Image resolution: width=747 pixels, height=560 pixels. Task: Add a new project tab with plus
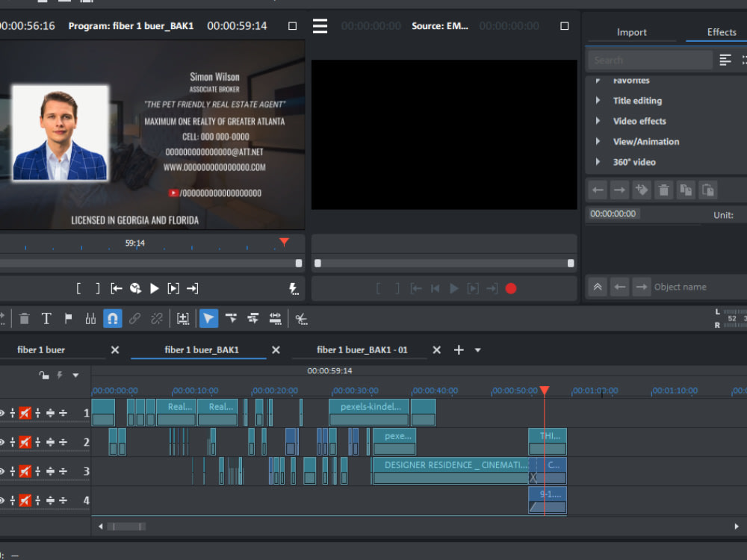[x=459, y=350]
